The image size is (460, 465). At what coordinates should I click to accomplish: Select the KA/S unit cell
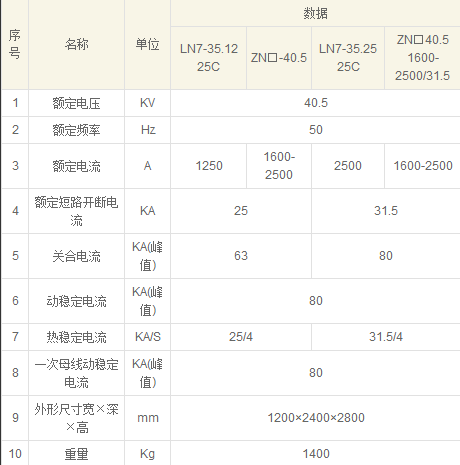[147, 337]
